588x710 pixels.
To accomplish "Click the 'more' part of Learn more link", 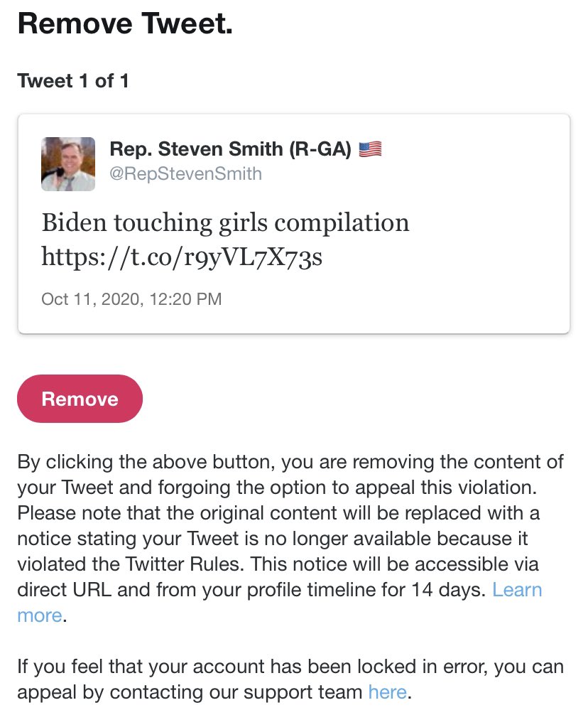I will click(x=39, y=615).
